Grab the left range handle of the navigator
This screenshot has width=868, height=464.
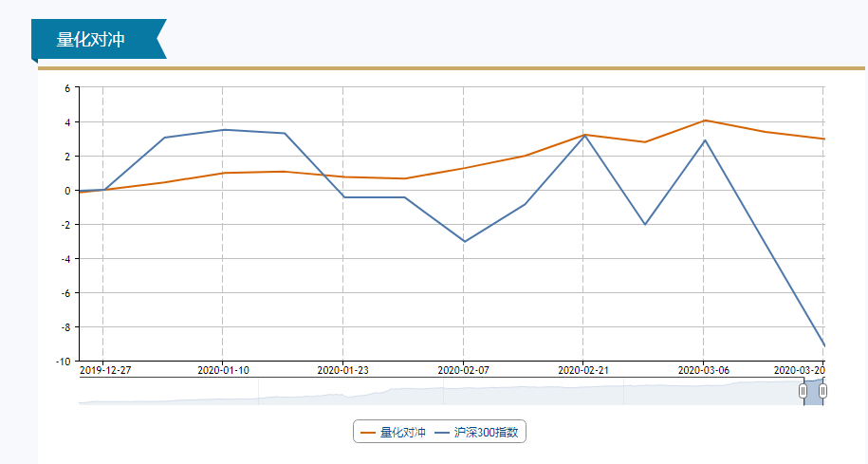803,391
